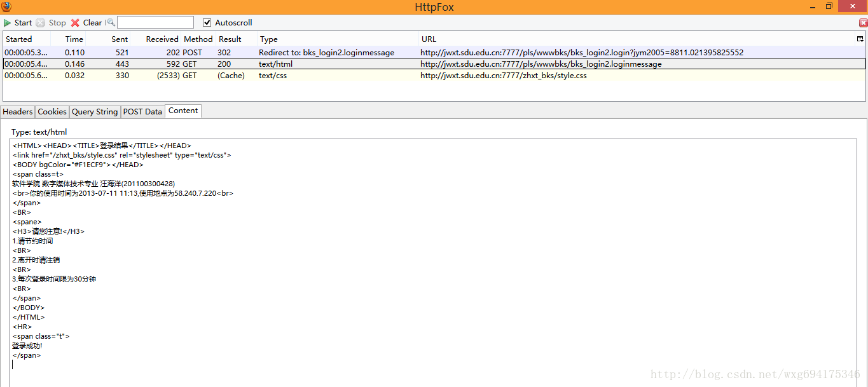Select the cached text/css request row
The width and height of the screenshot is (868, 387).
pyautogui.click(x=434, y=76)
